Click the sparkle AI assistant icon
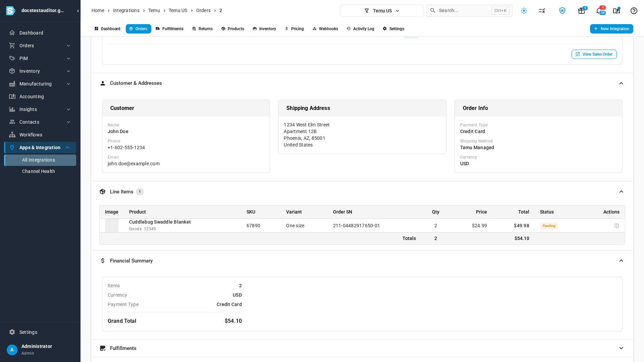Image resolution: width=644 pixels, height=362 pixels. pyautogui.click(x=524, y=11)
